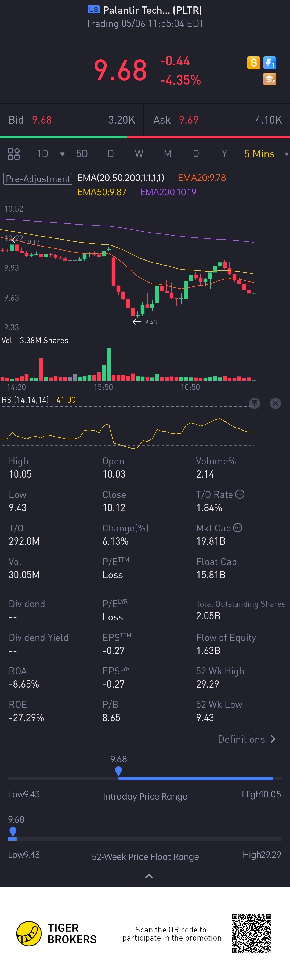Tap the Open 10.03 stat
Image resolution: width=290 pixels, height=980 pixels.
[114, 468]
